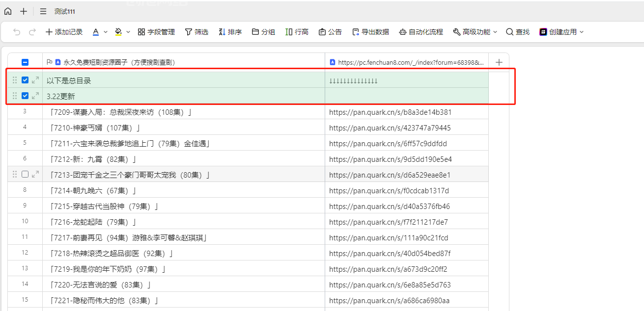Image resolution: width=644 pixels, height=311 pixels.
Task: Open the 测试111 tab
Action: coord(65,11)
